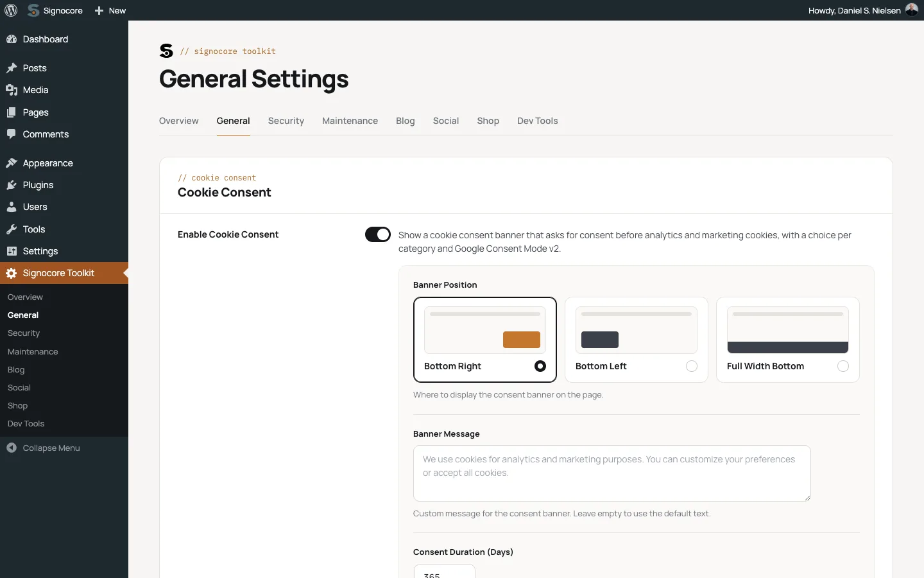Click the Banner Position label
This screenshot has width=924, height=578.
445,285
